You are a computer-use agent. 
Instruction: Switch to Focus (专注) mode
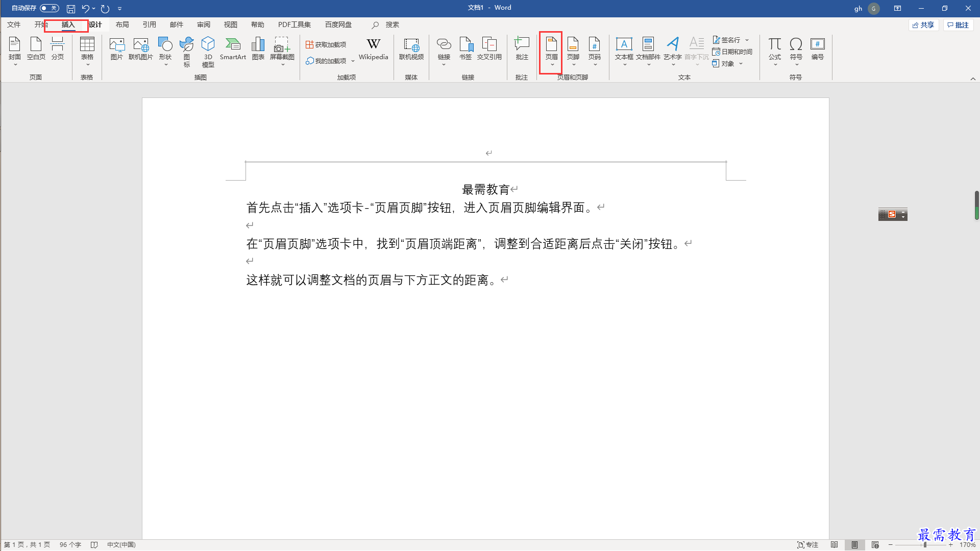point(808,545)
